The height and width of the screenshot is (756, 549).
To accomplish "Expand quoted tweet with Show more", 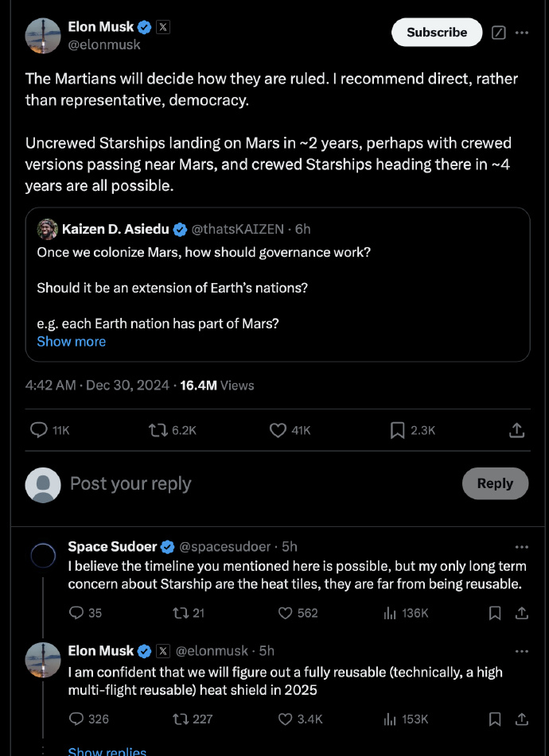I will (72, 341).
